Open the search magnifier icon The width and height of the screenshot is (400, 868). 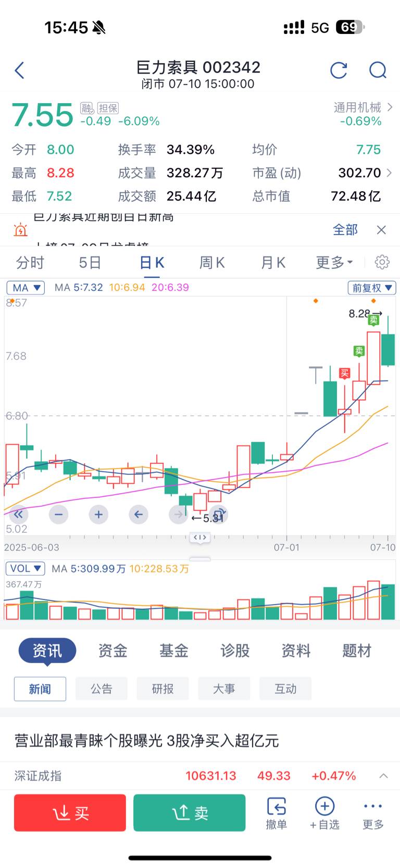(378, 70)
